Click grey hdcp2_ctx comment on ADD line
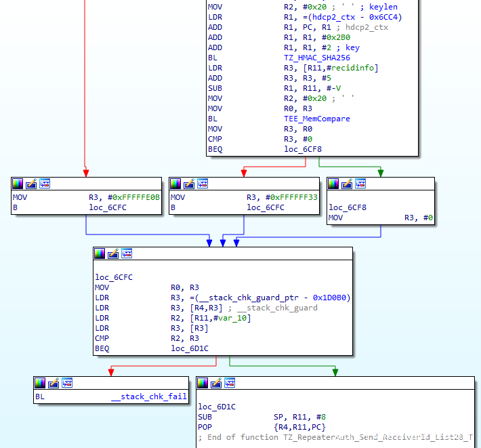 coord(367,27)
